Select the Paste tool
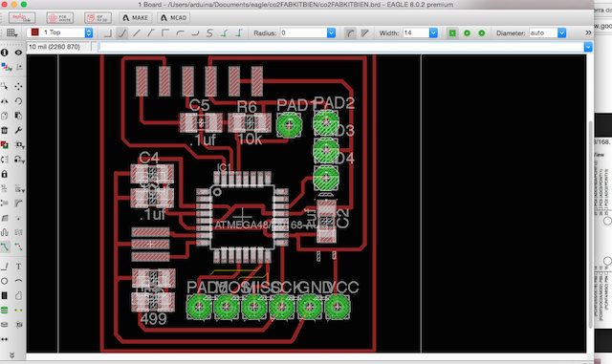This screenshot has height=364, width=612. [x=18, y=116]
